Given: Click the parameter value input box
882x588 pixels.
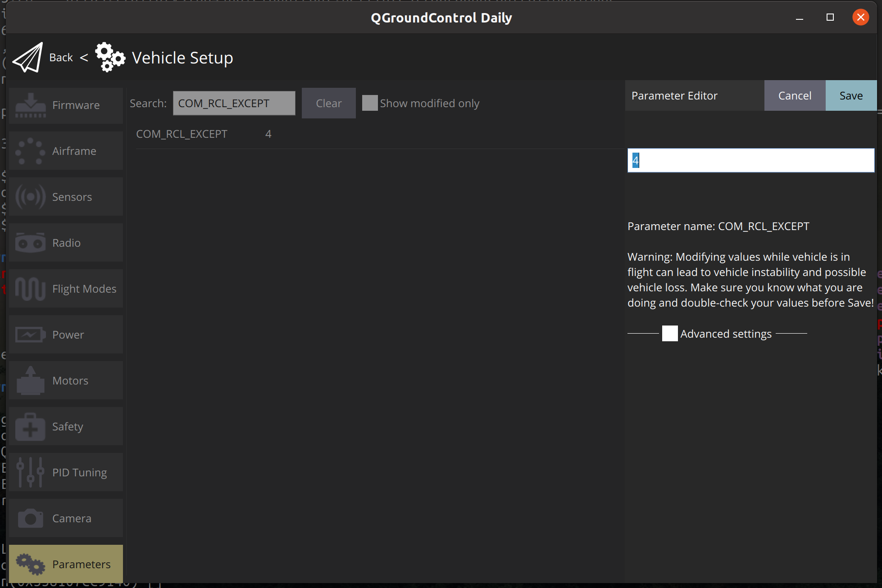Looking at the screenshot, I should pos(750,161).
